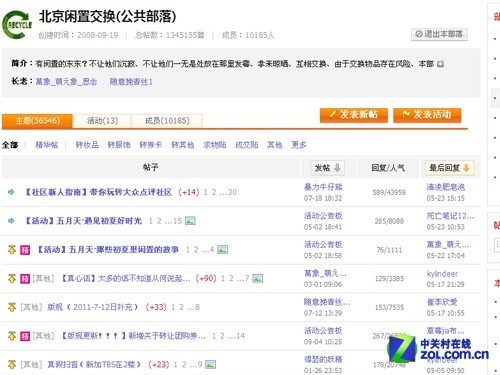Viewport: 500px width, 375px height.
Task: Select the 全部 filter
Action: [x=10, y=145]
